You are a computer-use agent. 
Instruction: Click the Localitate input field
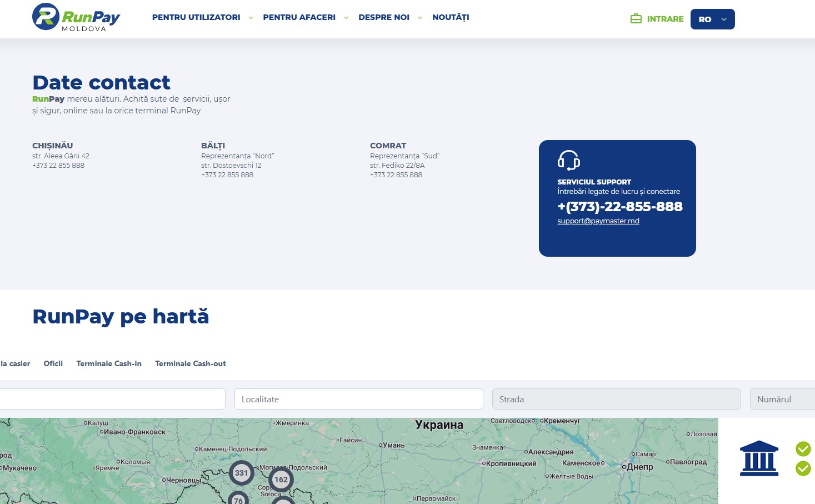pos(359,399)
